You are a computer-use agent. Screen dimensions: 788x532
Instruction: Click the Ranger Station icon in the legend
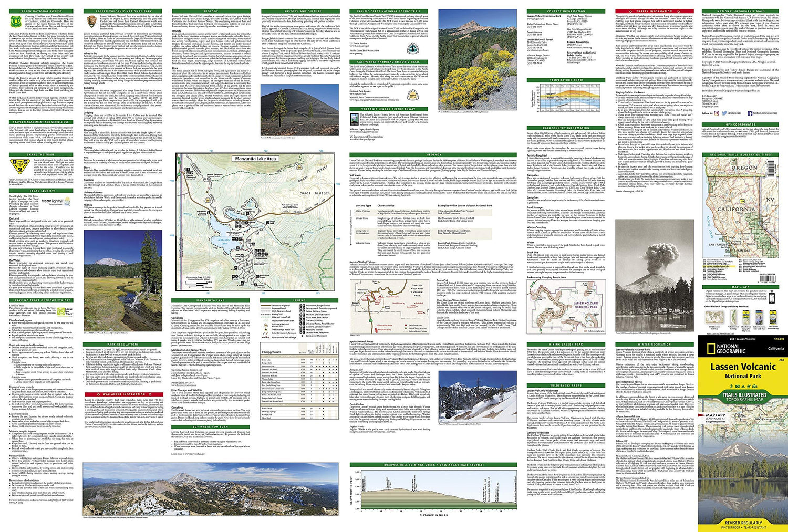tap(304, 305)
